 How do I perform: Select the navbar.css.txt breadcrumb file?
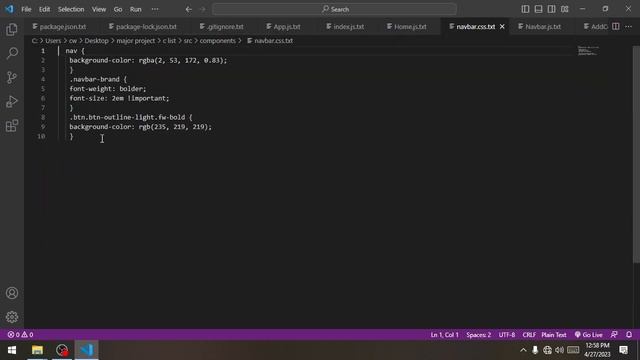[x=270, y=41]
